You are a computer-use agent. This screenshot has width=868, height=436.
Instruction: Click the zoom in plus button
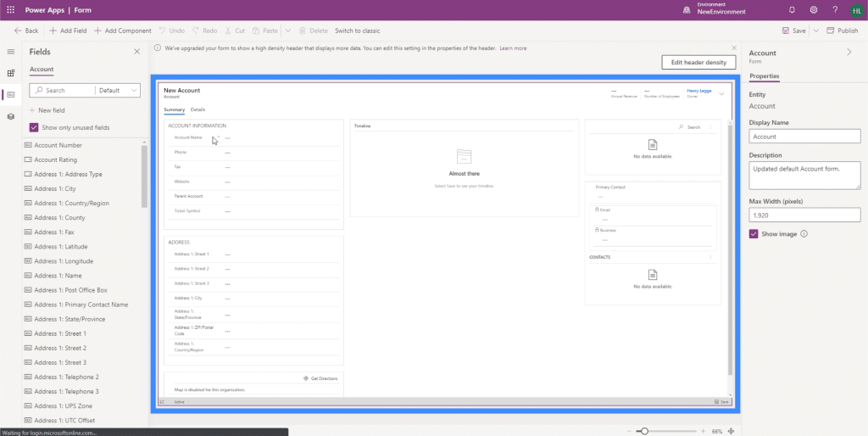(703, 431)
